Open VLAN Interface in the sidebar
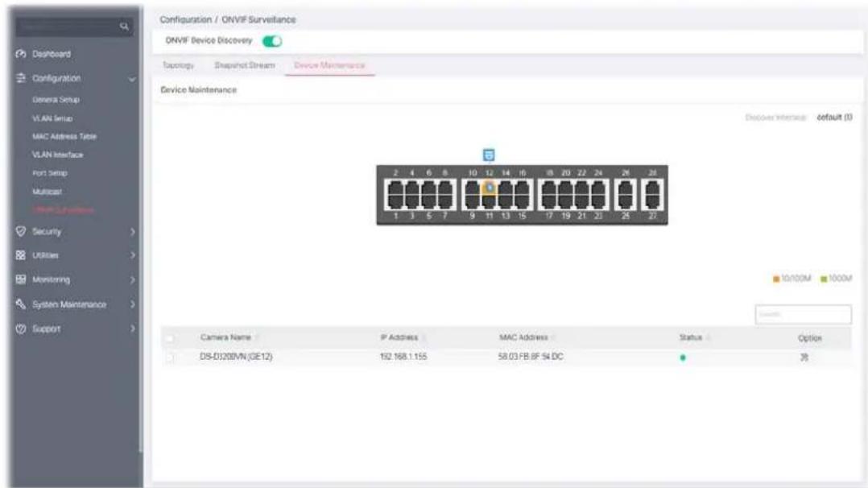Screen dimensions: 868x488 [58, 155]
